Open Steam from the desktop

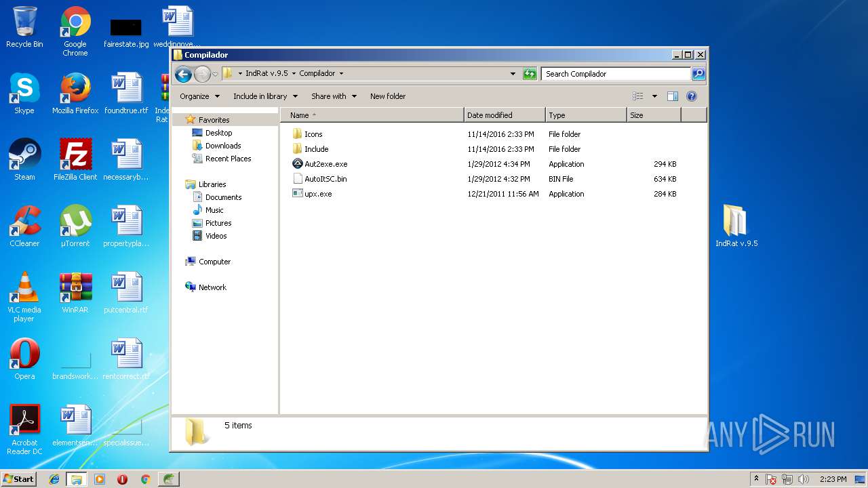[24, 160]
